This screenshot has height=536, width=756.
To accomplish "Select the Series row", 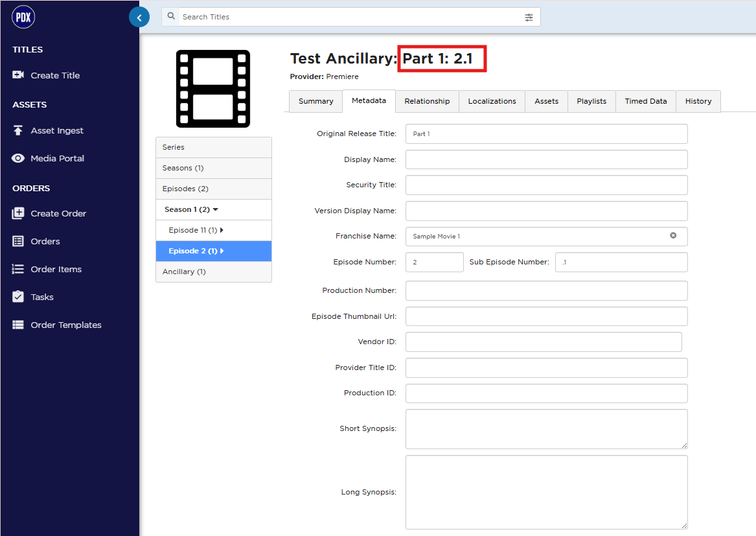I will [214, 147].
